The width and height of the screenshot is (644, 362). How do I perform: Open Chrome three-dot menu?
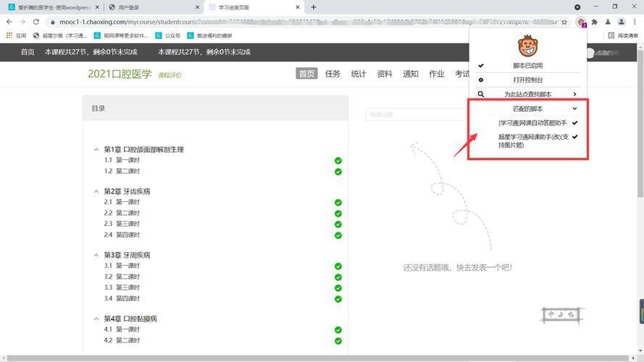point(635,22)
